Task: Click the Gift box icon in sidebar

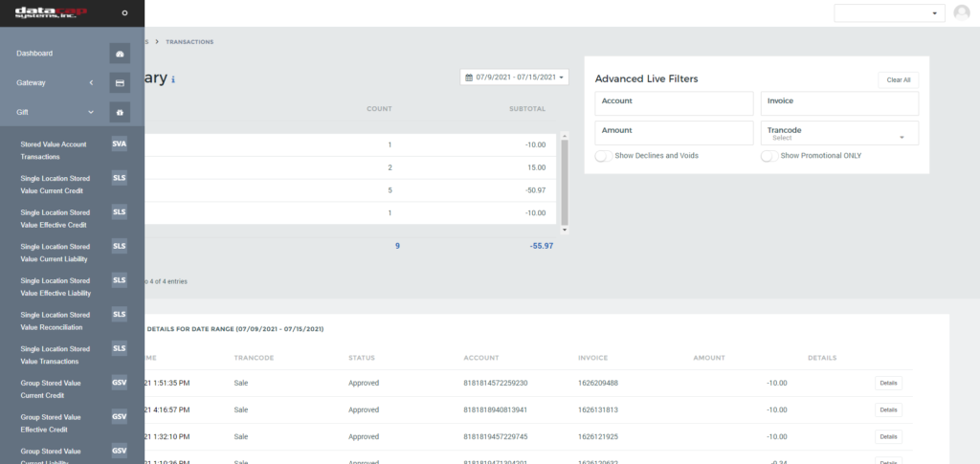Action: click(x=120, y=112)
